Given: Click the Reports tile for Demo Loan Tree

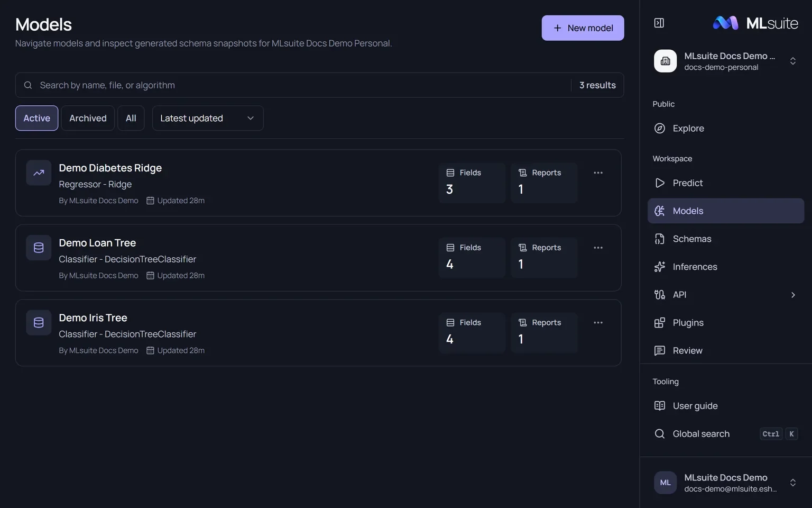Looking at the screenshot, I should pos(544,258).
